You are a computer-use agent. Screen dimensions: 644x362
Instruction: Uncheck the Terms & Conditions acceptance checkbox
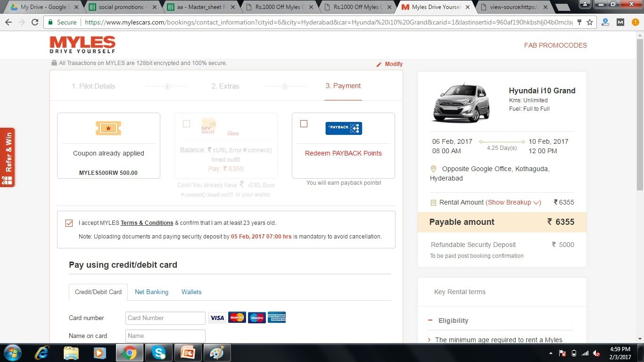(69, 223)
